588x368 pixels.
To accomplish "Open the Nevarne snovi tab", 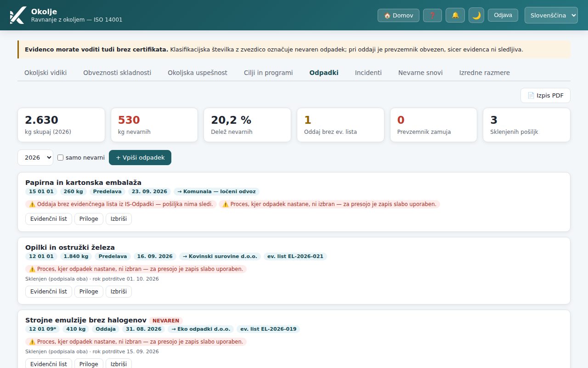I will [420, 73].
